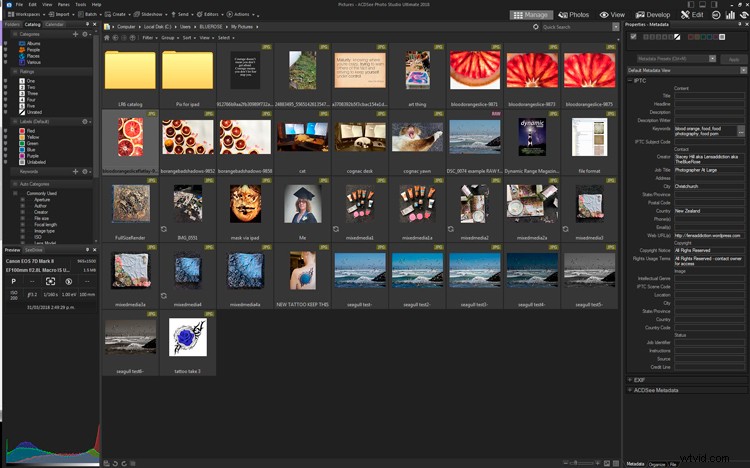750x468 pixels.
Task: Click the sync icon on IMG_0551 thumbnail
Action: click(164, 229)
